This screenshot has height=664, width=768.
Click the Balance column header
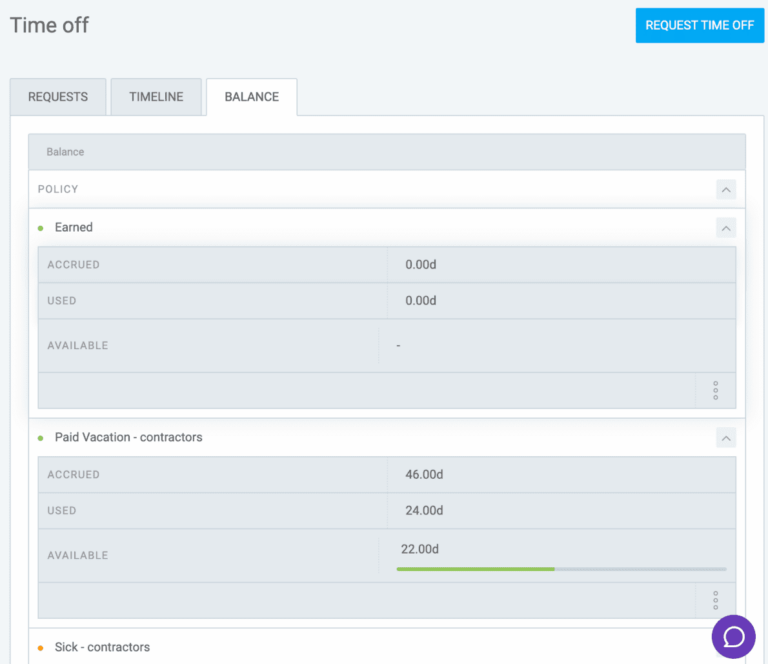tap(65, 152)
